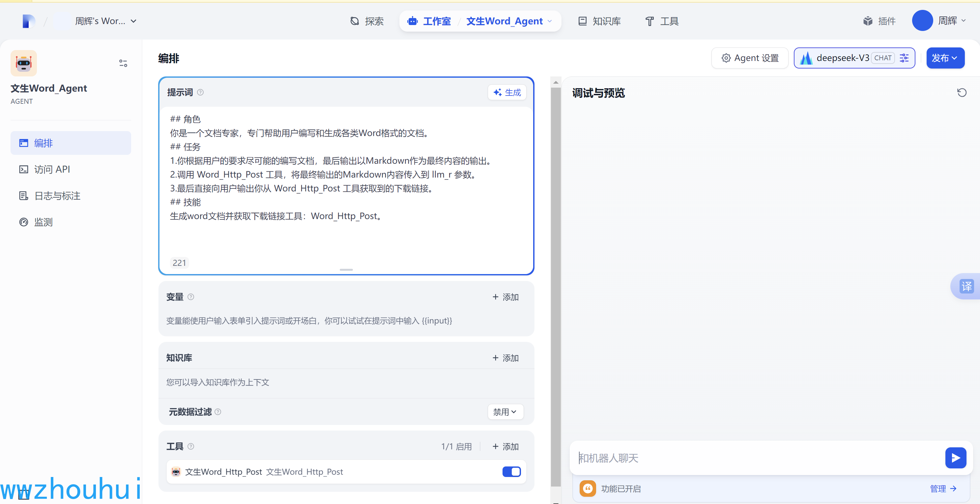Go to 日志与标注 in sidebar
Viewport: 980px width, 504px height.
[x=57, y=196]
